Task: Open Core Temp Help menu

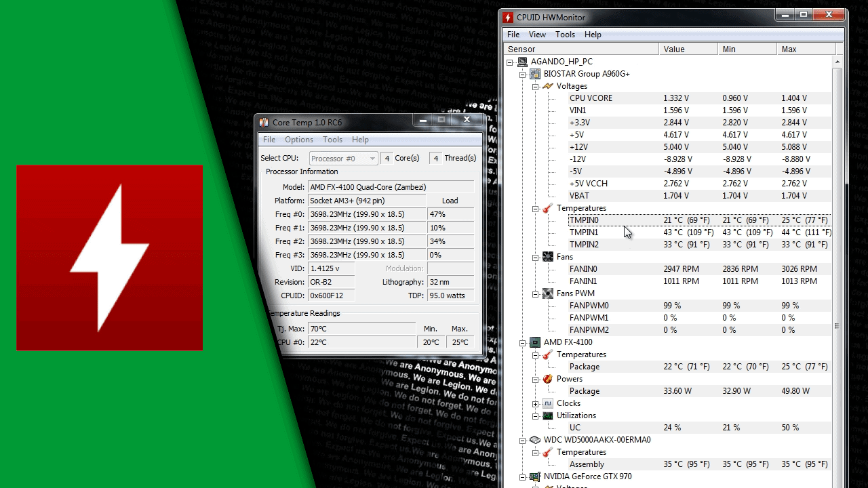Action: tap(360, 140)
